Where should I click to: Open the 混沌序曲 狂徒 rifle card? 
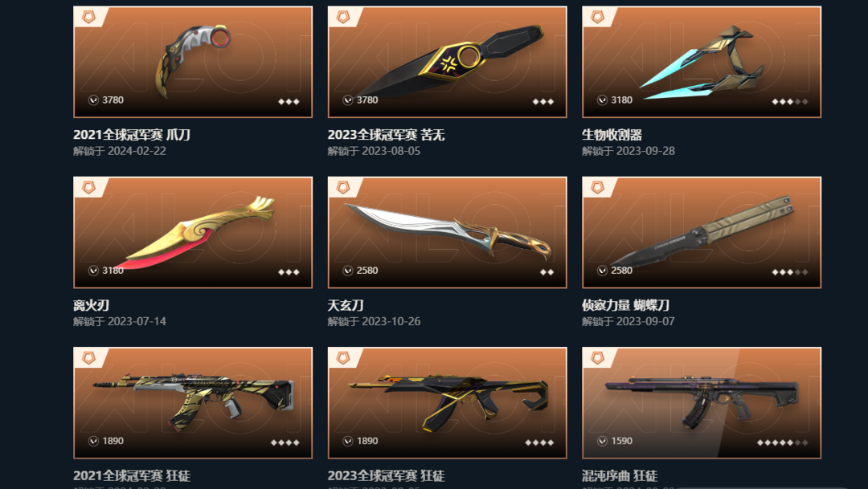click(x=702, y=403)
